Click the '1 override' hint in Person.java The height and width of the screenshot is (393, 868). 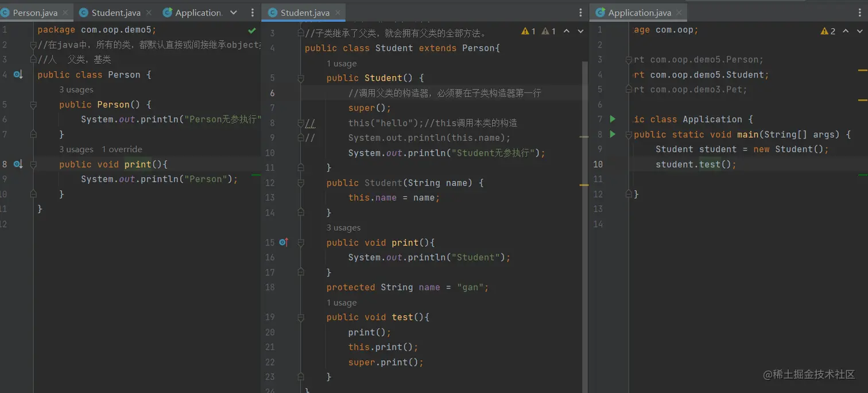point(122,149)
